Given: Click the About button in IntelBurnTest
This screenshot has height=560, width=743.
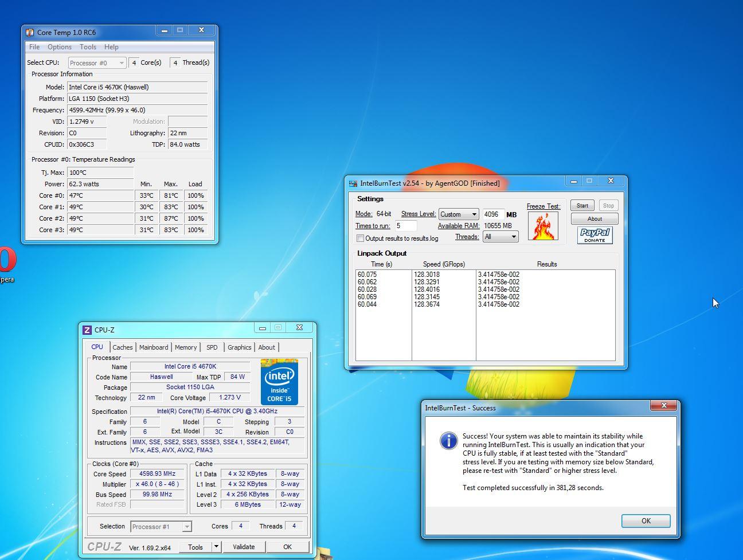Looking at the screenshot, I should [595, 218].
